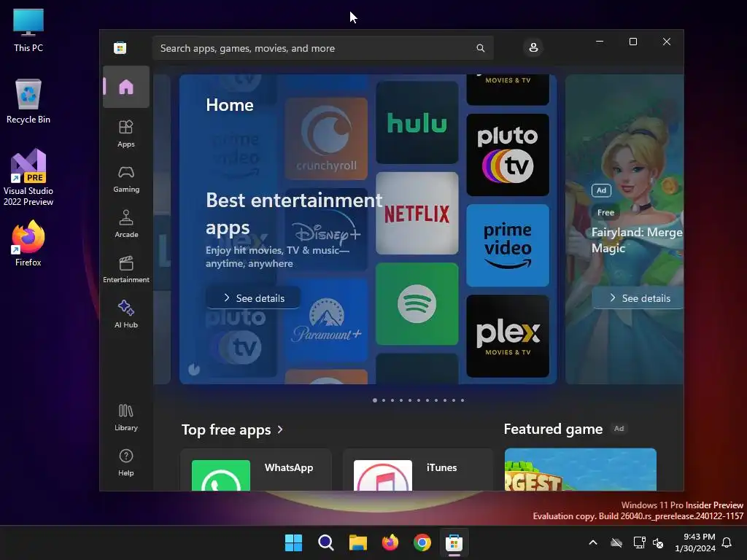Pause the carousel progress indicator
Image resolution: width=747 pixels, height=560 pixels.
(194, 369)
